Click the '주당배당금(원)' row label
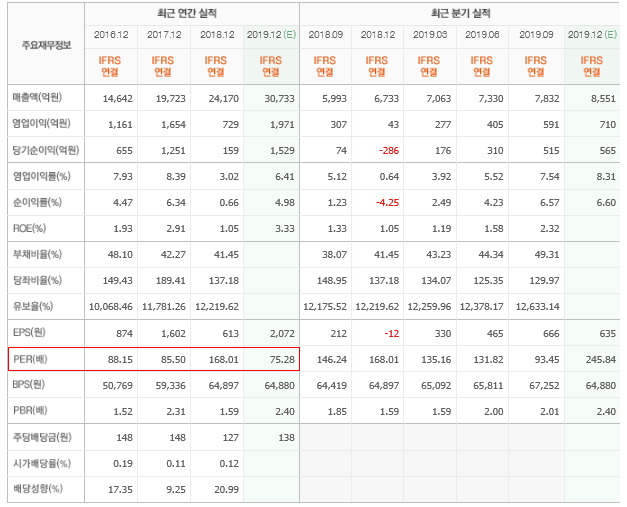627x507 pixels. [x=42, y=437]
